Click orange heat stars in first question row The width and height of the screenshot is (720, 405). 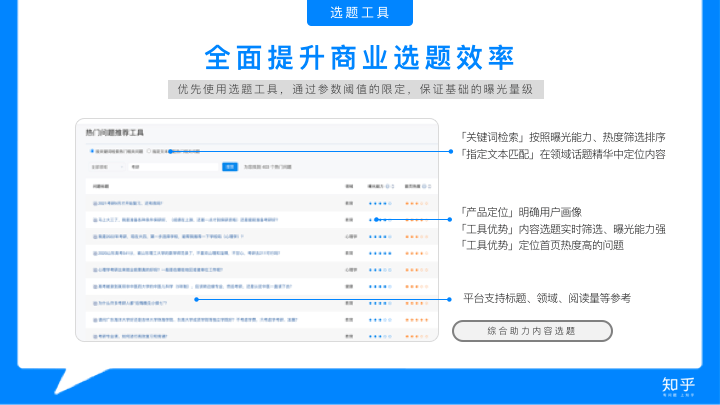(414, 202)
